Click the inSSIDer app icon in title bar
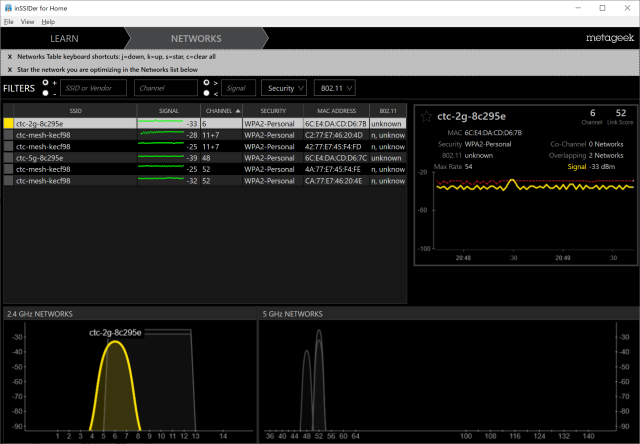This screenshot has width=640, height=444. click(x=8, y=8)
